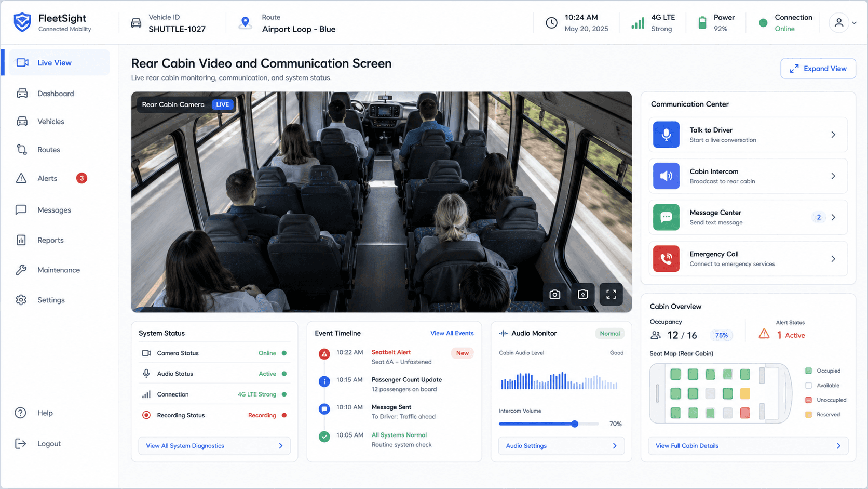868x489 pixels.
Task: Click the red unoccupied seat in seat map
Action: pos(745,413)
